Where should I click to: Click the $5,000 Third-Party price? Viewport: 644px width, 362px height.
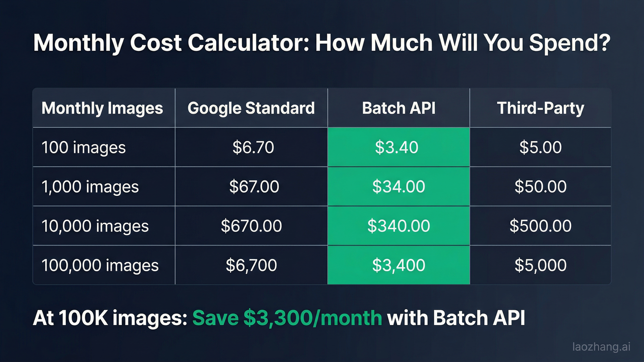pos(540,265)
